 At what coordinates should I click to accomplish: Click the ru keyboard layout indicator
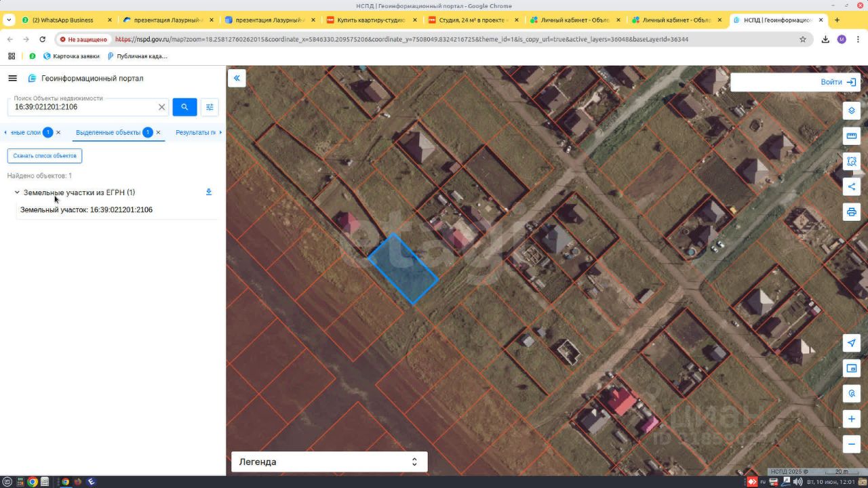pos(763,482)
